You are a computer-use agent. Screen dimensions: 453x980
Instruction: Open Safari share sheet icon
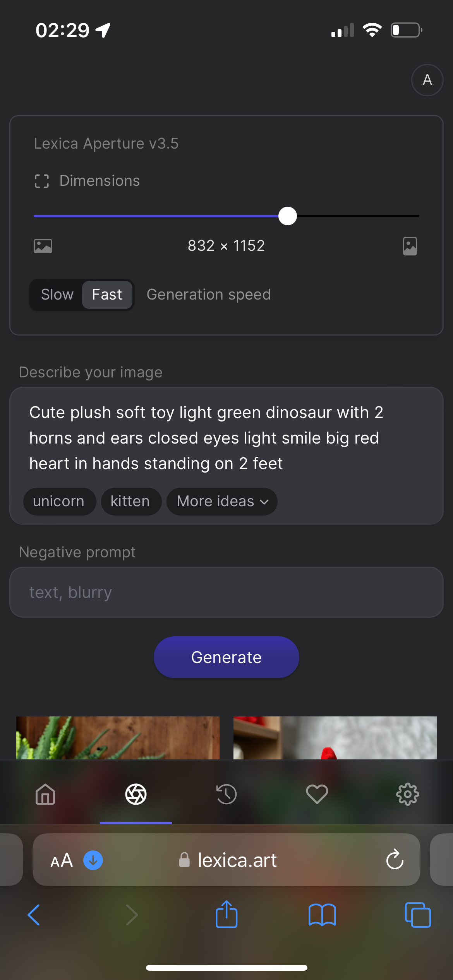[226, 914]
